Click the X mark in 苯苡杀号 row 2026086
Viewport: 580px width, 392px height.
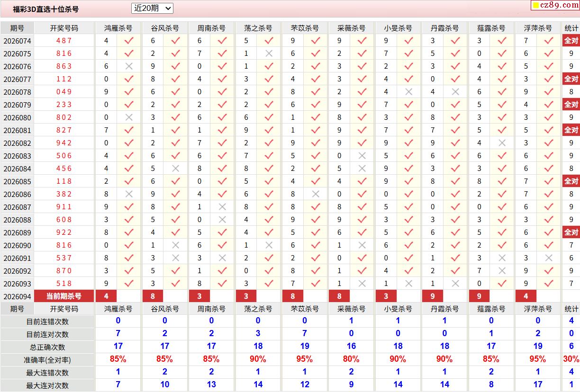(315, 194)
